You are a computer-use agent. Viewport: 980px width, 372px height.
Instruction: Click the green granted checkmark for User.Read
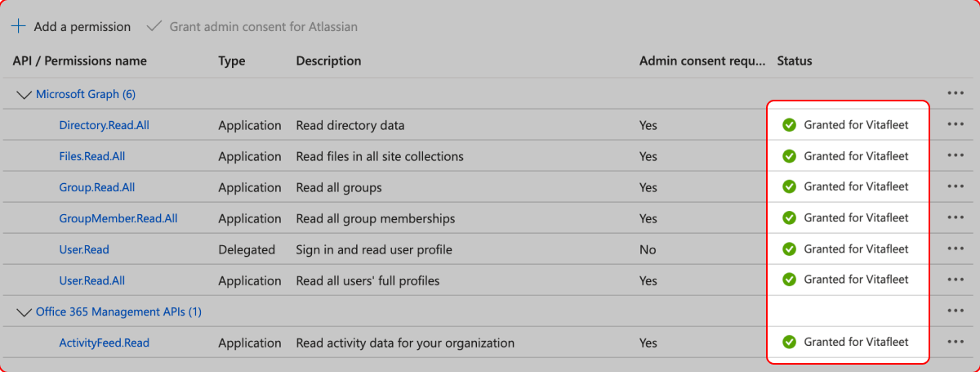coord(789,249)
